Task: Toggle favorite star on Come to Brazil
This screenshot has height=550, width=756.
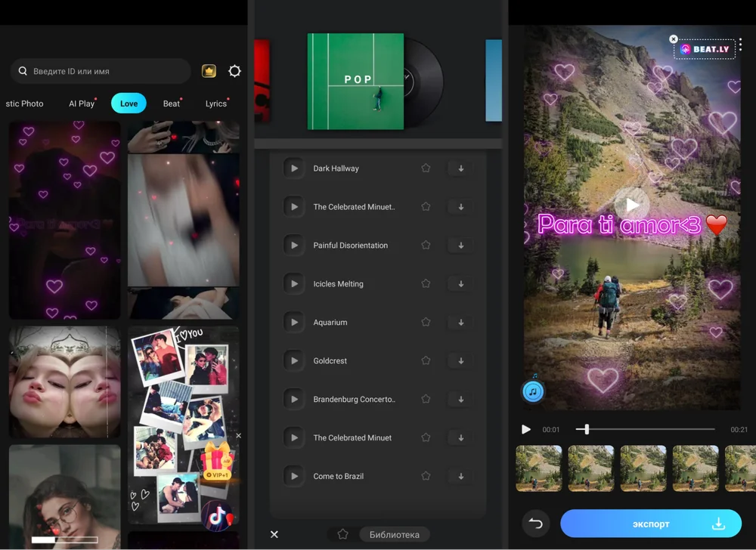Action: [426, 476]
